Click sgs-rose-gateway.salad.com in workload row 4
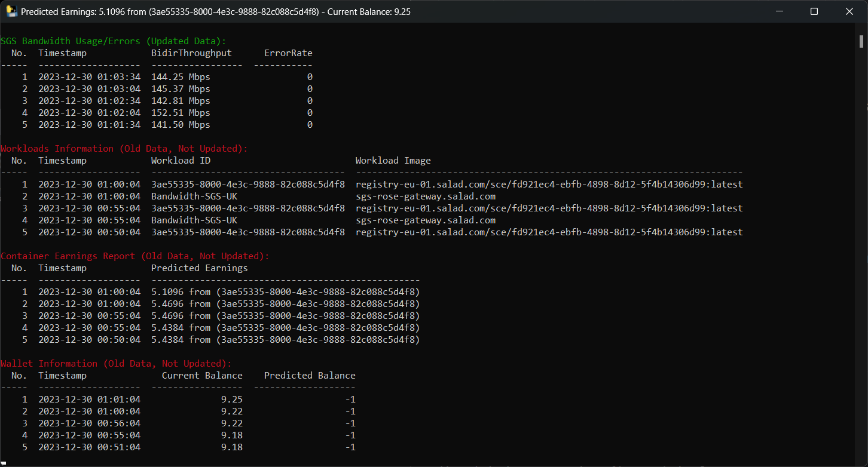 [425, 220]
